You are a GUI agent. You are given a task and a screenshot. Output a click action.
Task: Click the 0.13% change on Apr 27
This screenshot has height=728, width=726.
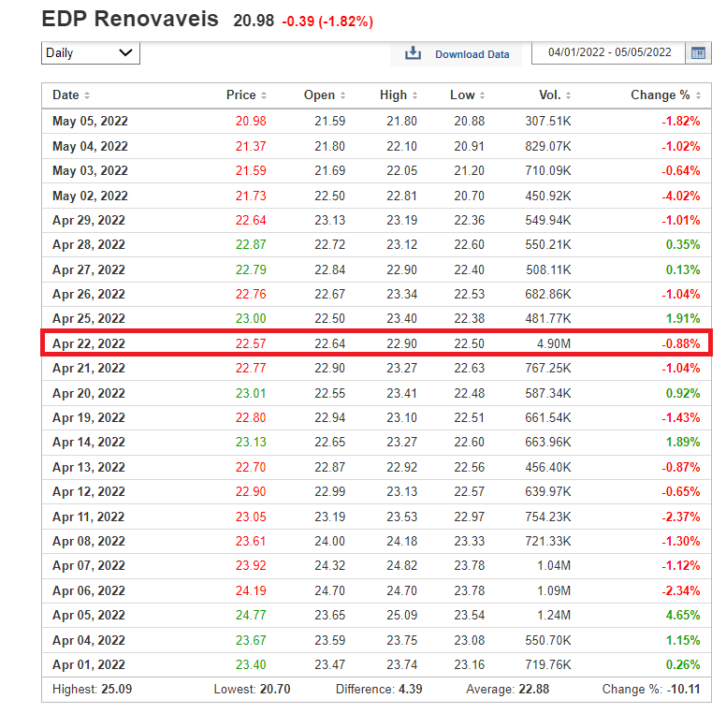pyautogui.click(x=683, y=269)
